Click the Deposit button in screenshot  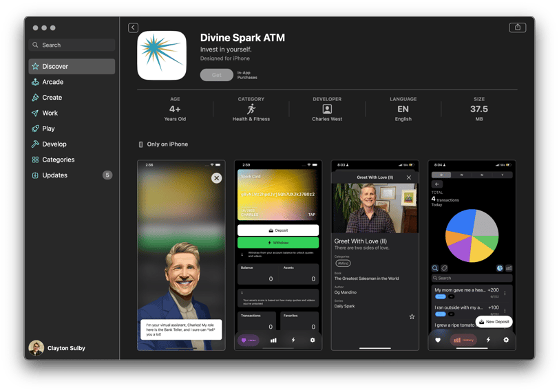click(x=278, y=230)
